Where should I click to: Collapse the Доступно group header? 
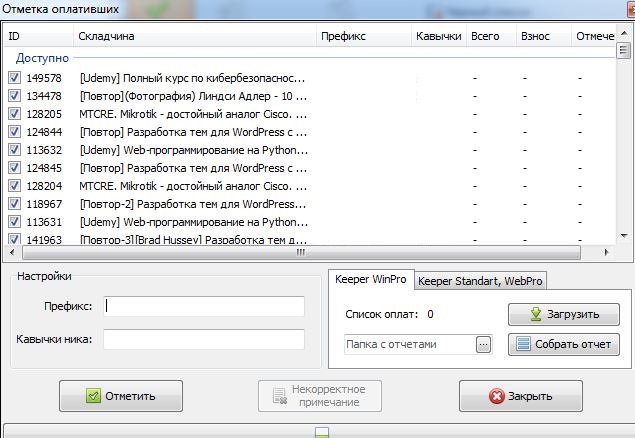[42, 58]
